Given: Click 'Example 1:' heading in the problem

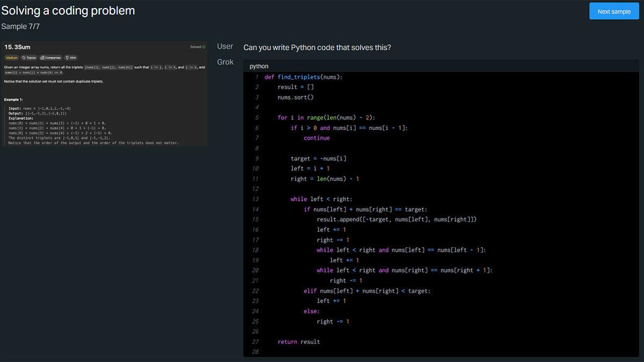Looking at the screenshot, I should pyautogui.click(x=14, y=99).
